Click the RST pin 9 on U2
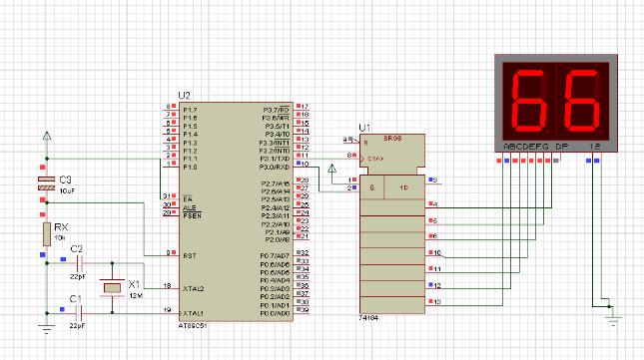Viewport: 644px width, 360px height. pos(171,253)
